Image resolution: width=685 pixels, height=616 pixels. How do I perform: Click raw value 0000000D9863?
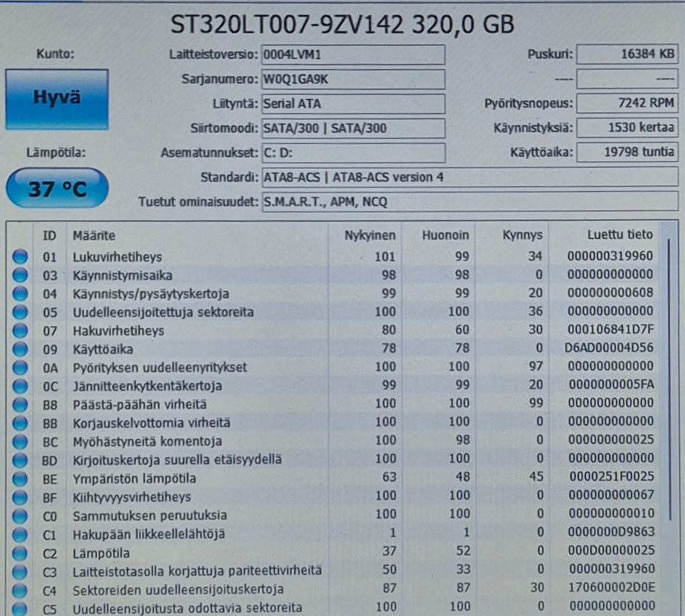611,532
